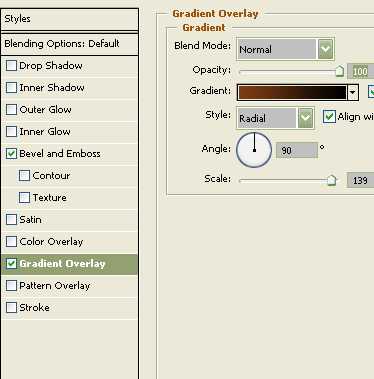Click the Angle input field showing 90
Screen dimensions: 374x379
click(x=297, y=150)
